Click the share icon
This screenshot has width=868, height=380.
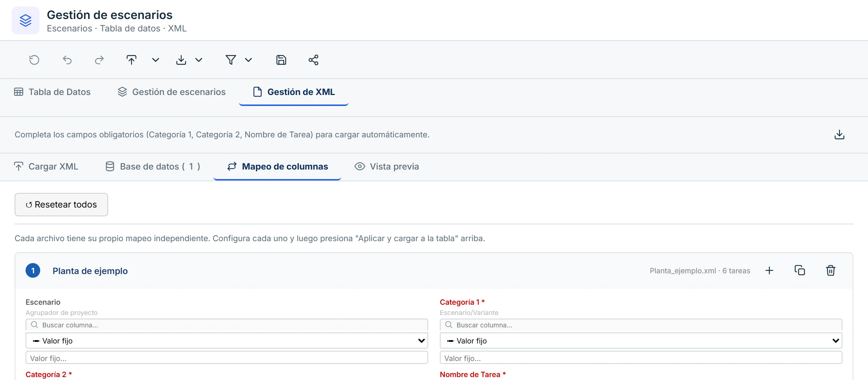[x=313, y=60]
